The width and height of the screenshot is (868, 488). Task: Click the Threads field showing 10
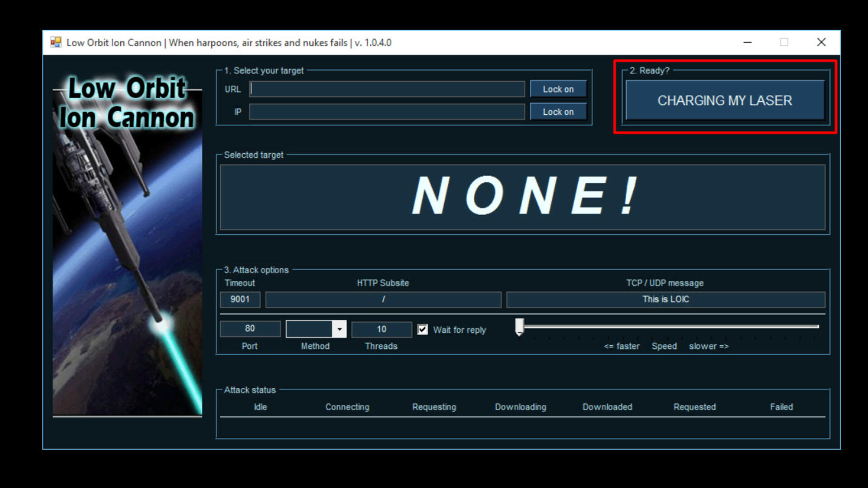click(382, 329)
